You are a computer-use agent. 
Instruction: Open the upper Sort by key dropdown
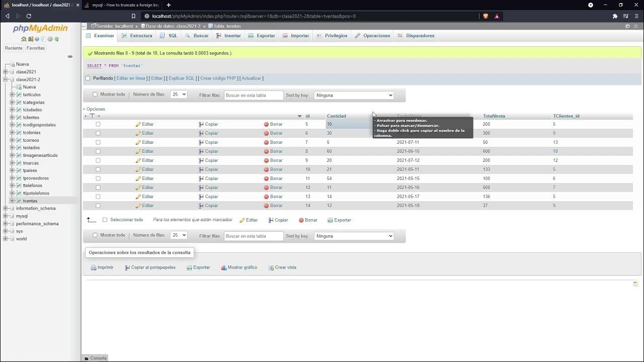(x=354, y=95)
